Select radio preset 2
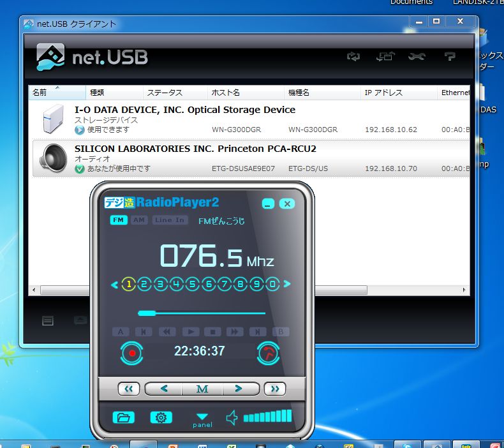 (x=144, y=284)
